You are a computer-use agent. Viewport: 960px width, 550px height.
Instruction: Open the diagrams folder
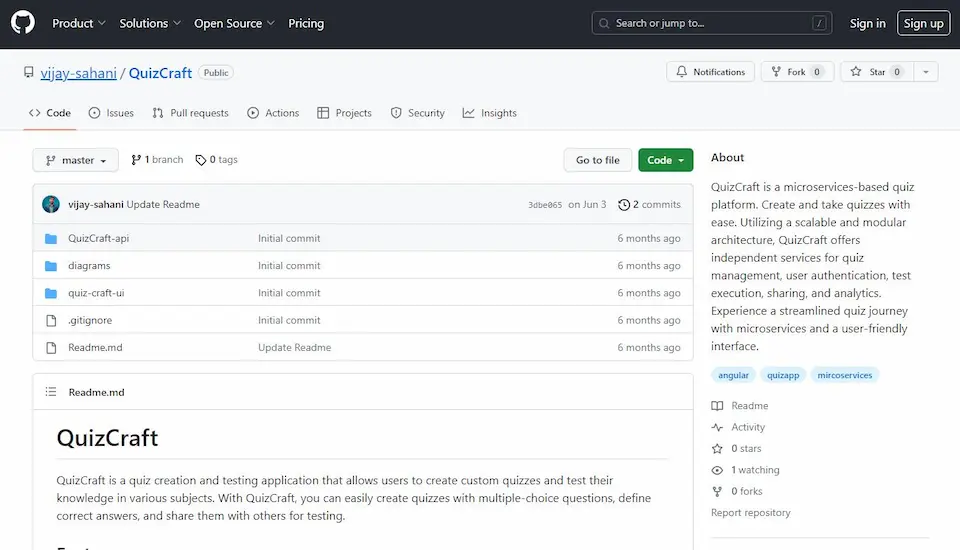[x=89, y=266]
